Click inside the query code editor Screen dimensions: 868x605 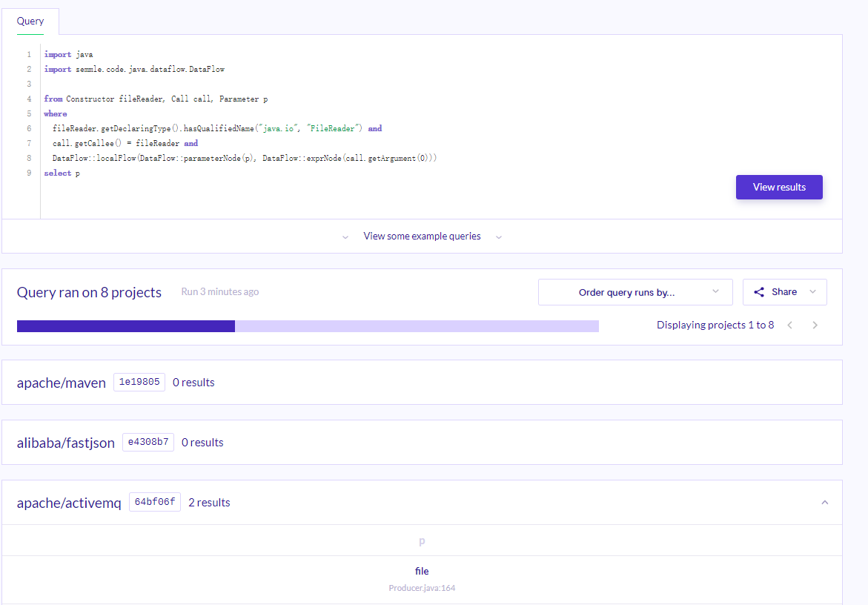pyautogui.click(x=388, y=128)
